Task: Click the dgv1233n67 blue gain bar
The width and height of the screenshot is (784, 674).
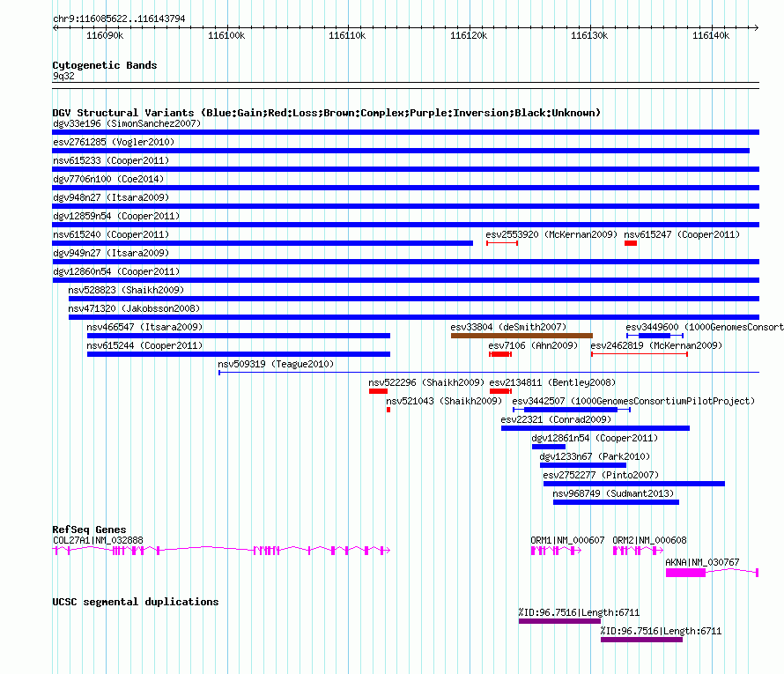Action: click(x=583, y=465)
